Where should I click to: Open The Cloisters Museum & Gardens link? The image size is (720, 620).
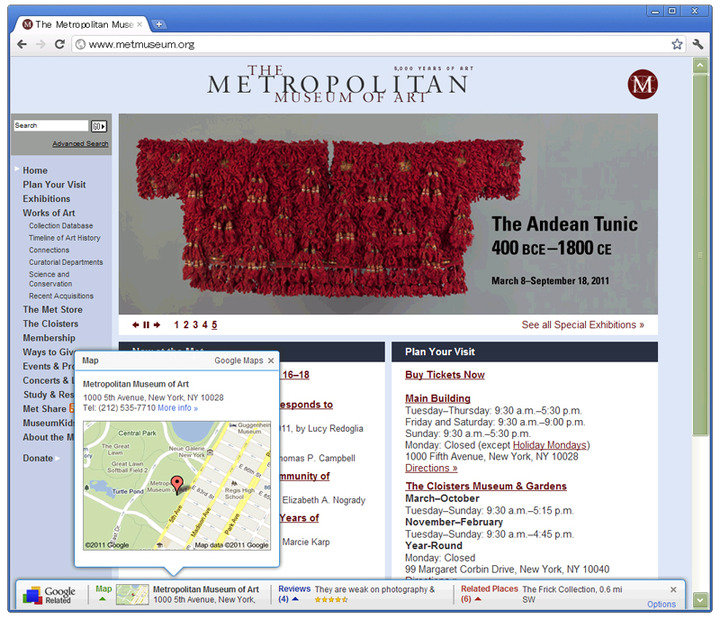click(x=486, y=486)
